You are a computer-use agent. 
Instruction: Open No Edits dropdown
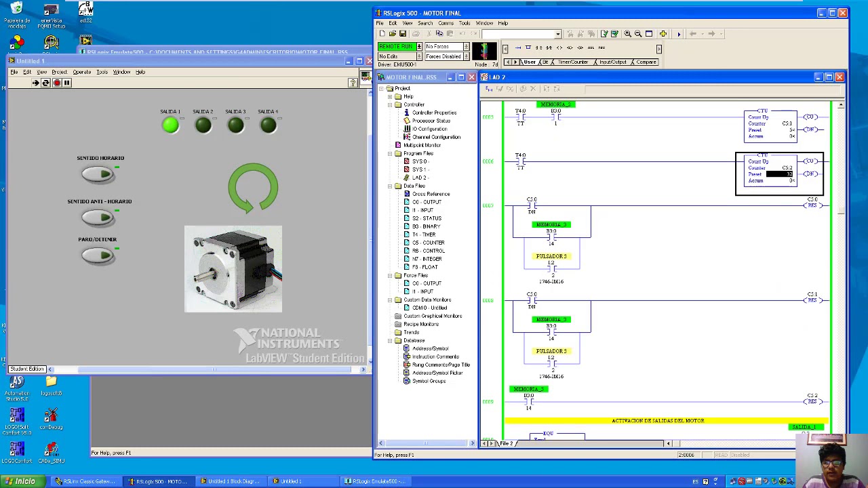pyautogui.click(x=419, y=56)
